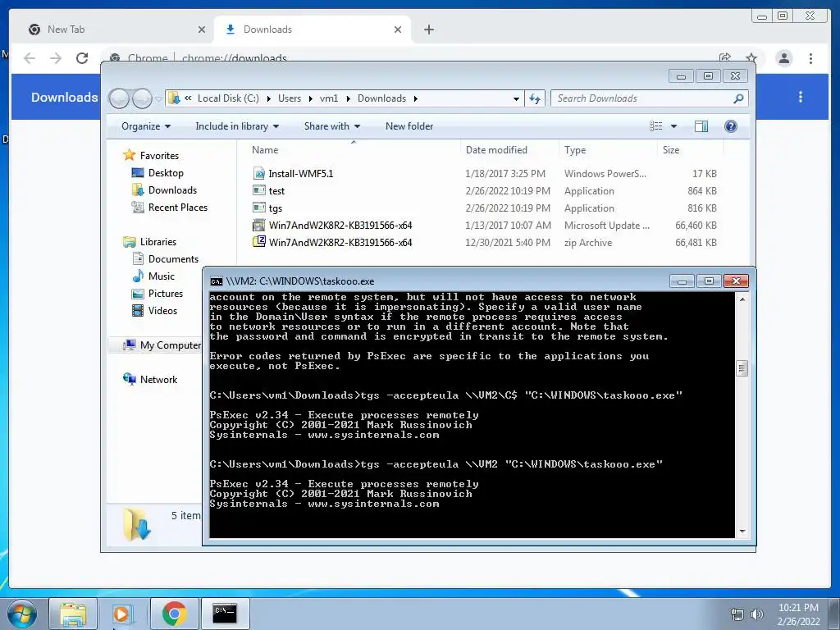The height and width of the screenshot is (630, 840).
Task: Open the view options dropdown arrow
Action: 674,126
